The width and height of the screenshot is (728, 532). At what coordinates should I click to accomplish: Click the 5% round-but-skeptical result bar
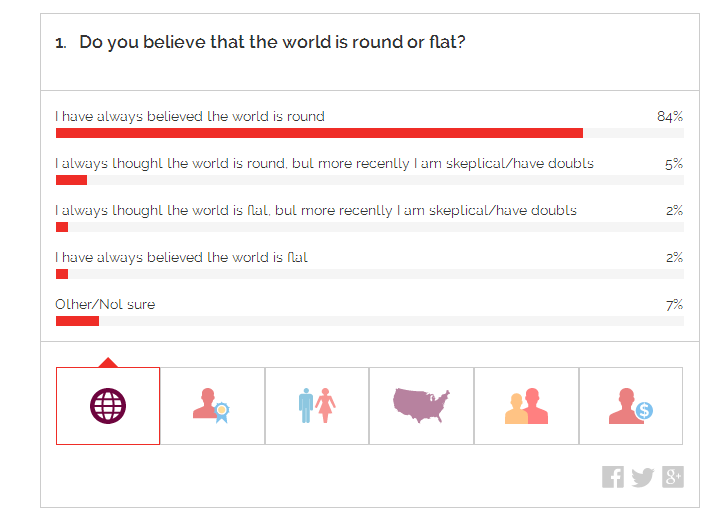tap(71, 180)
